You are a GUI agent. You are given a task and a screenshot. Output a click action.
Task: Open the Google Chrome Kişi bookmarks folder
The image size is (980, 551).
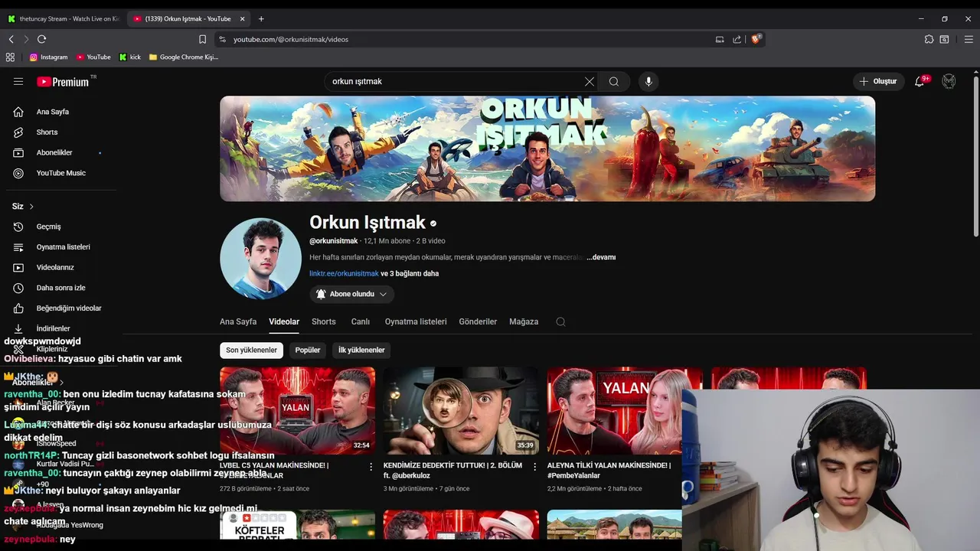tap(184, 57)
